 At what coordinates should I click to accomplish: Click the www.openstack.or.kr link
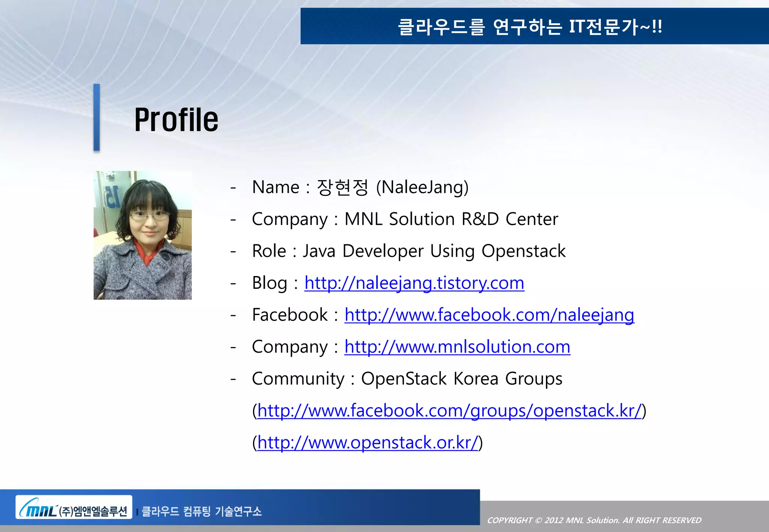click(367, 442)
